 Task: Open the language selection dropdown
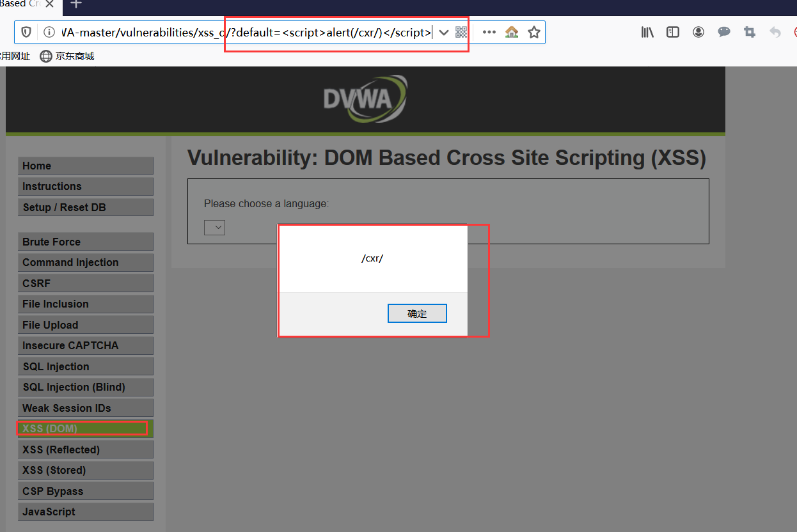(214, 227)
